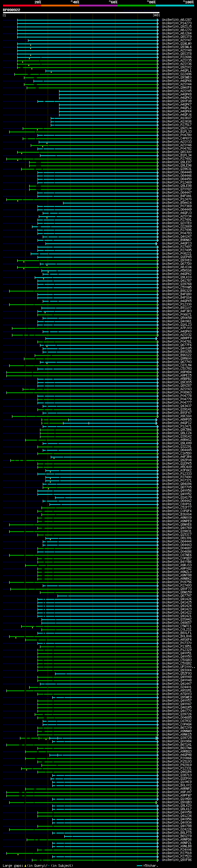The height and width of the screenshot is (868, 197).
Task: Select the UniRef100_B9GSZ2 label
Action: tap(177, 355)
